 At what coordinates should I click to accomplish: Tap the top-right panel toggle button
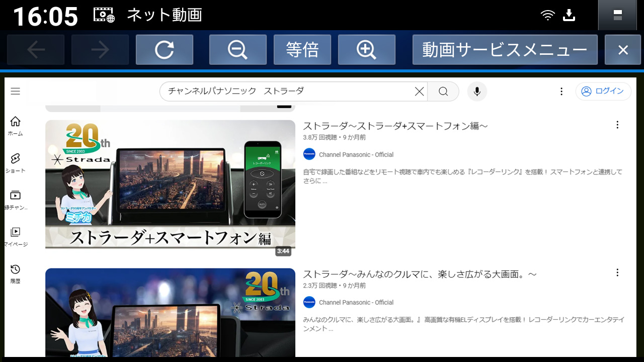point(617,15)
